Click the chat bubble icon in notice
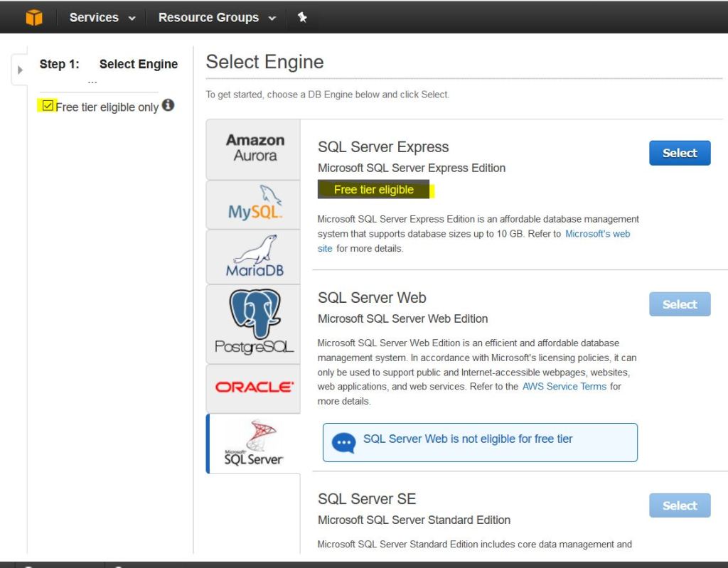 [344, 443]
